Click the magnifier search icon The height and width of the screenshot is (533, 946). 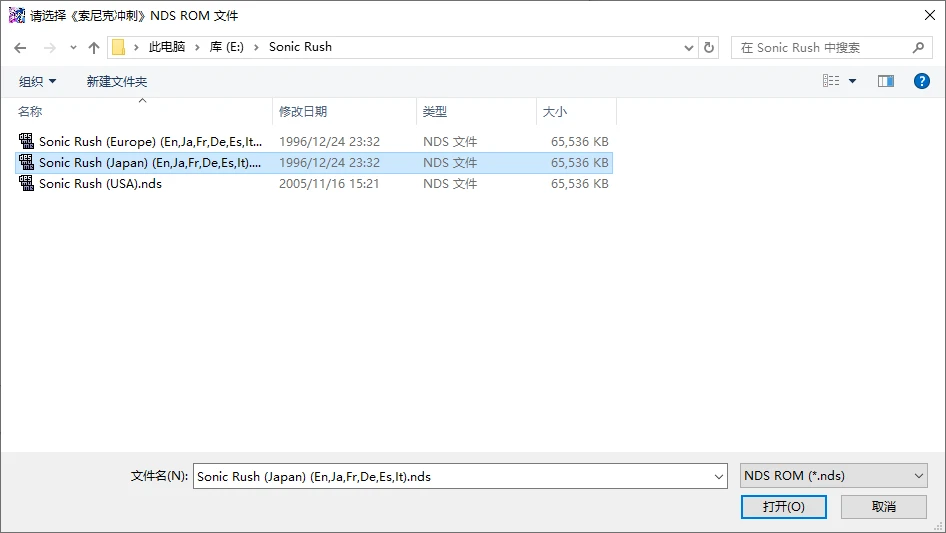(918, 48)
